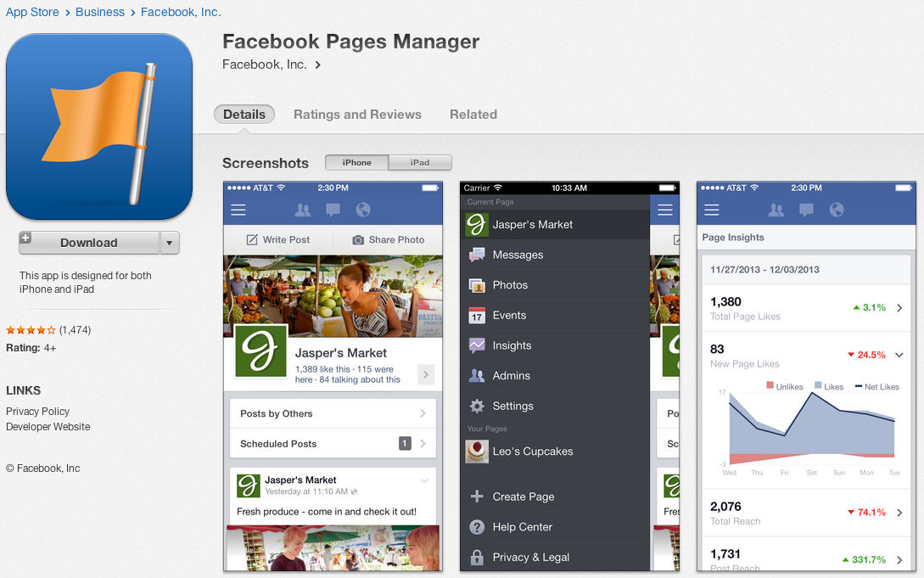Switch screenshots to iPad view

420,163
